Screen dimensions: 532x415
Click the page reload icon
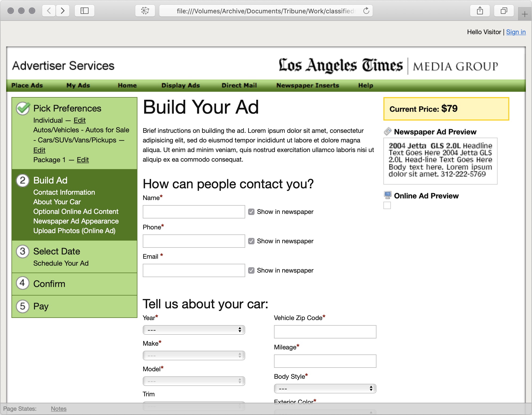pyautogui.click(x=366, y=11)
